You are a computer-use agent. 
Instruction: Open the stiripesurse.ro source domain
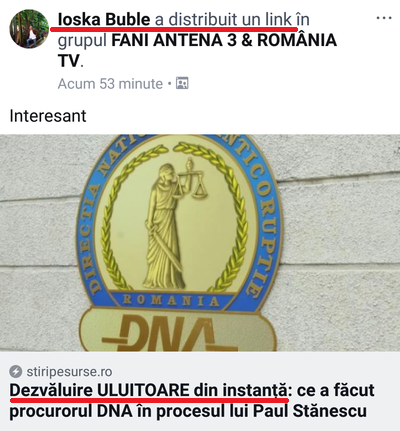pos(69,372)
